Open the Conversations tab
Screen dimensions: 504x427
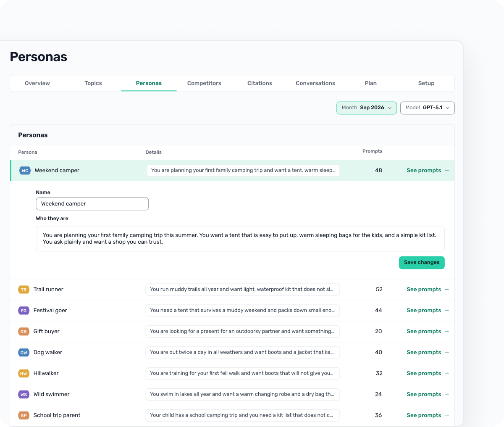(315, 83)
